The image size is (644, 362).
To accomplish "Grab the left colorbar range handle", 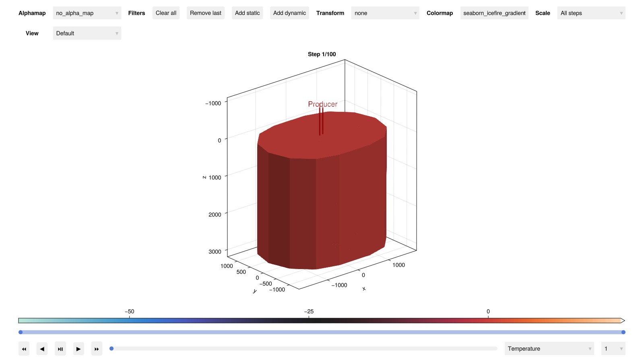I will [x=21, y=332].
